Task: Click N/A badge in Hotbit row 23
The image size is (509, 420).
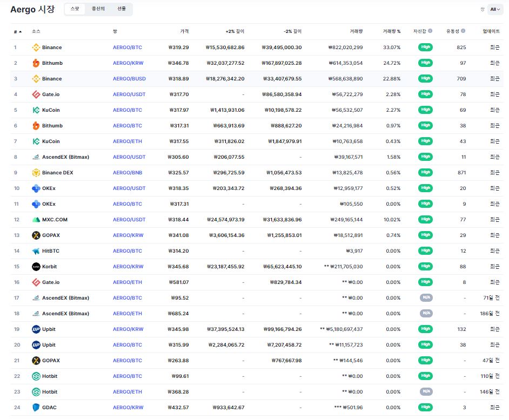Action: [x=426, y=391]
